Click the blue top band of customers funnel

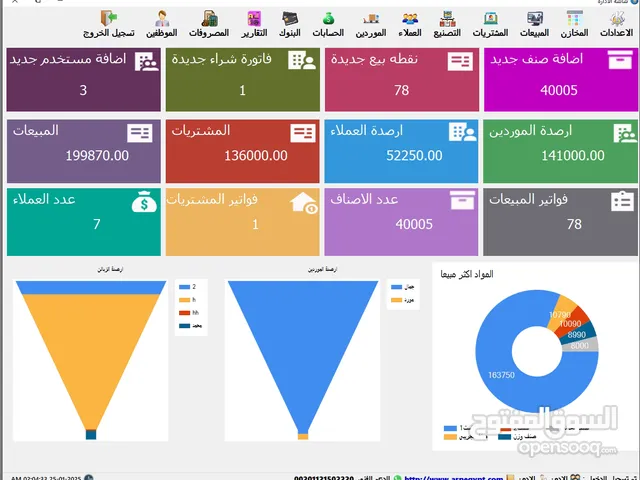[x=91, y=287]
